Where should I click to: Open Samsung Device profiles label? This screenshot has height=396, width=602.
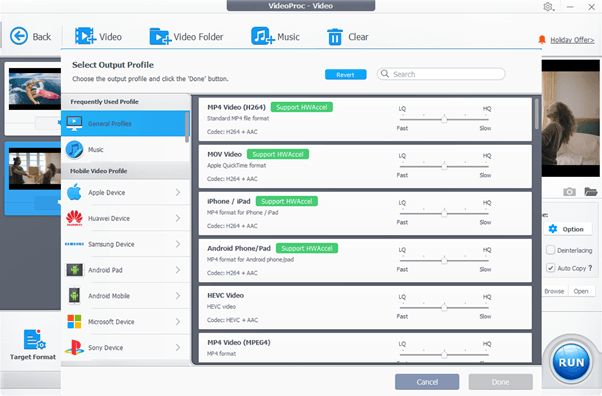coord(111,244)
